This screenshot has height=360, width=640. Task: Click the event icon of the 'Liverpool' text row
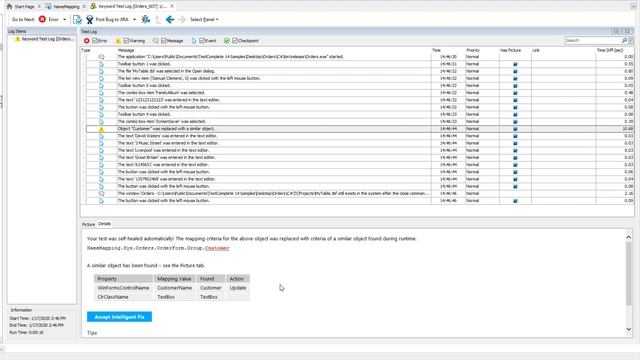[101, 150]
